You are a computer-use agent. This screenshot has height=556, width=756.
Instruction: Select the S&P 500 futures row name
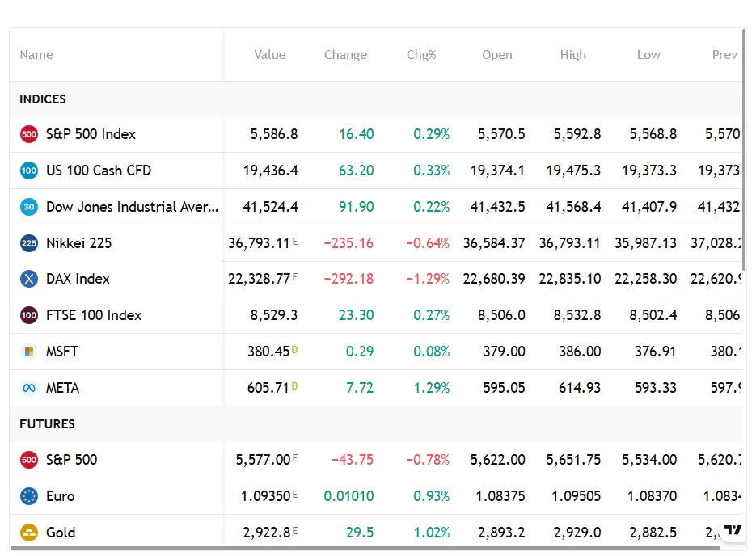71,460
